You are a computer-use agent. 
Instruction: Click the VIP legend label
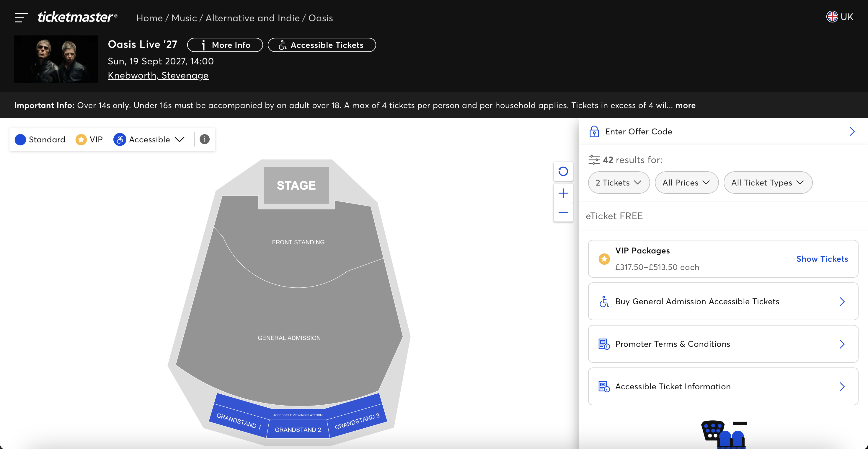click(96, 139)
